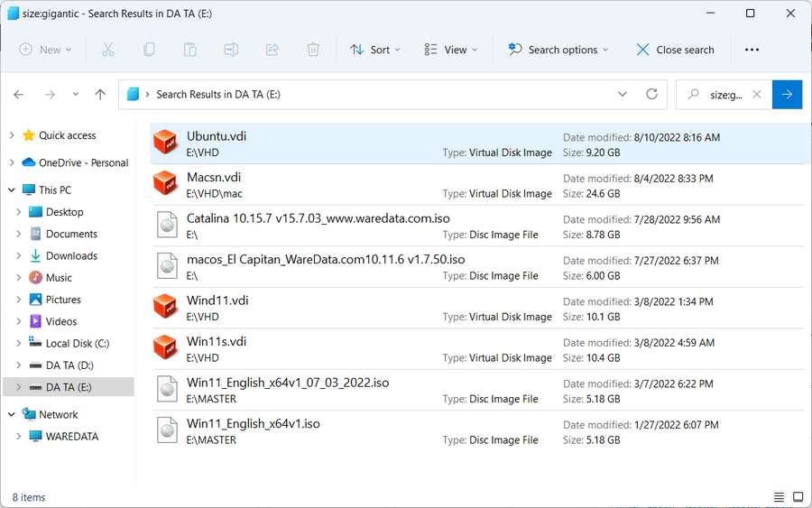Go up one folder level arrow
The image size is (812, 508).
coord(100,94)
